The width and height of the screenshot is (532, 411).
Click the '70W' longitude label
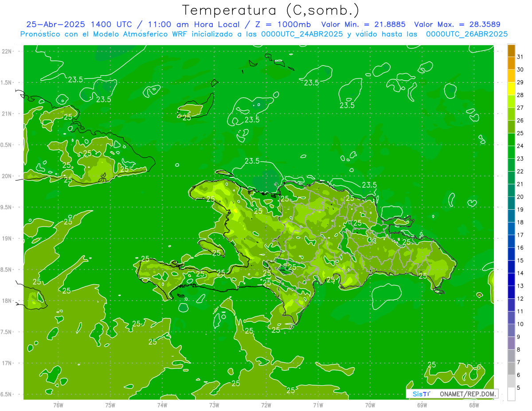pos(370,405)
